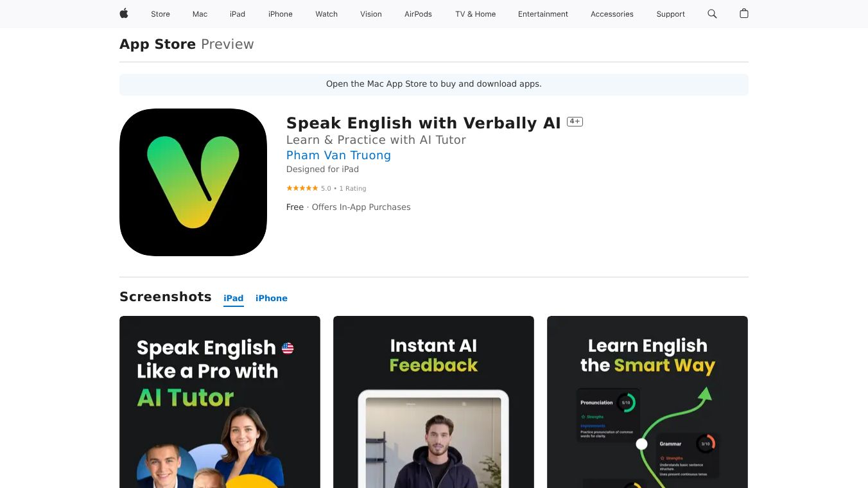Open the search magnifier icon
Viewport: 868px width, 488px height.
[712, 13]
